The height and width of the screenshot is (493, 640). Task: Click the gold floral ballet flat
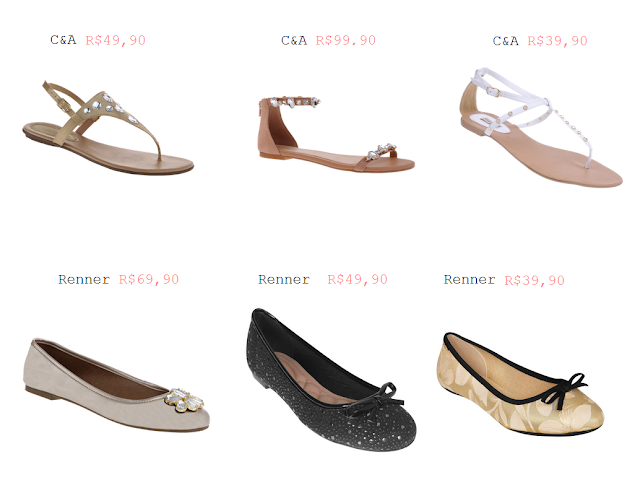click(520, 384)
